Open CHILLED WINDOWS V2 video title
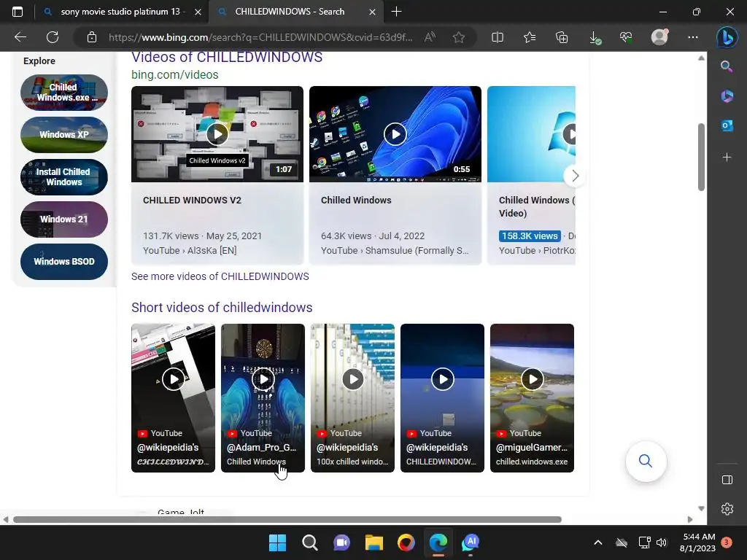 click(192, 201)
